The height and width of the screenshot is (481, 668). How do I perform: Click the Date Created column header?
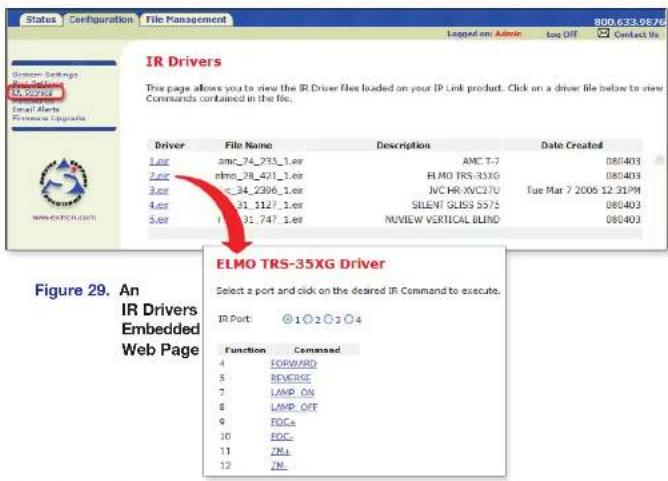pyautogui.click(x=572, y=145)
